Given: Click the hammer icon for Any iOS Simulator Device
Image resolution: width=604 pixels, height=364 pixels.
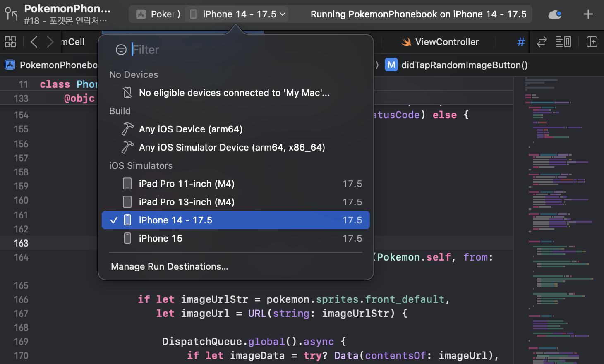Looking at the screenshot, I should [x=127, y=147].
